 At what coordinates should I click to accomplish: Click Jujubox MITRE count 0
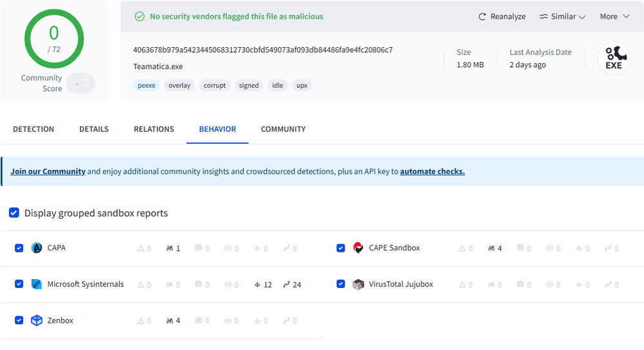pyautogui.click(x=495, y=284)
